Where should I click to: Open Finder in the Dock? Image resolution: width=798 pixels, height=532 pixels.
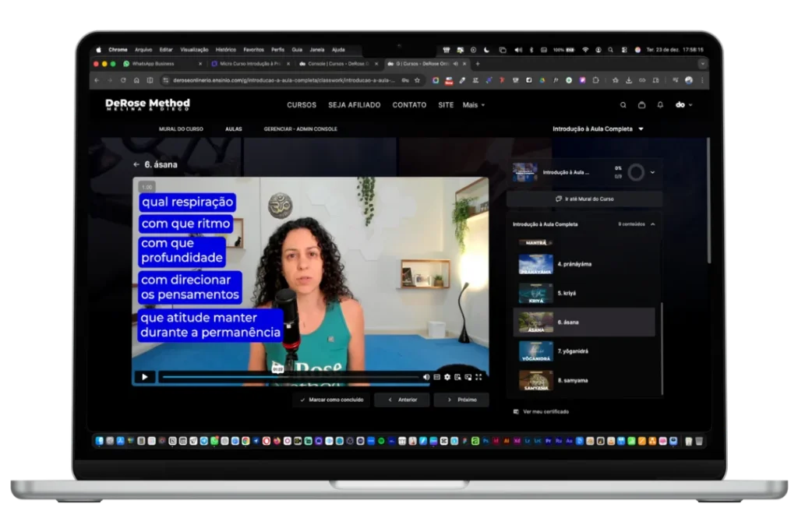(x=99, y=441)
